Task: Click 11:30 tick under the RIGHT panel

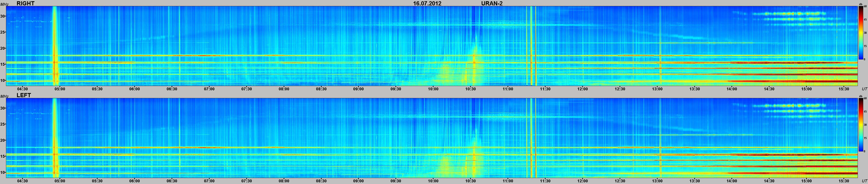Action: click(x=545, y=89)
